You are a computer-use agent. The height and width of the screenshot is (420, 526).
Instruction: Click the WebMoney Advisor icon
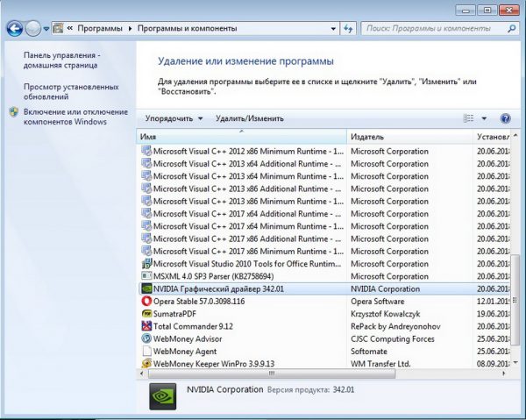coord(146,338)
